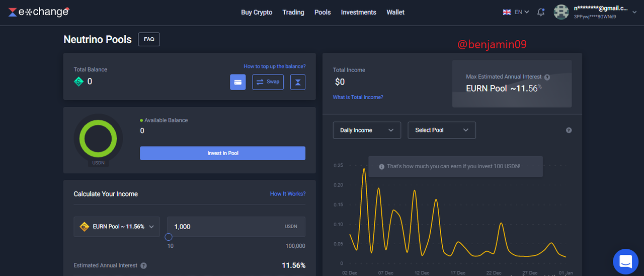644x276 pixels.
Task: Click the 'Calculate Your Income' heading
Action: coord(106,194)
